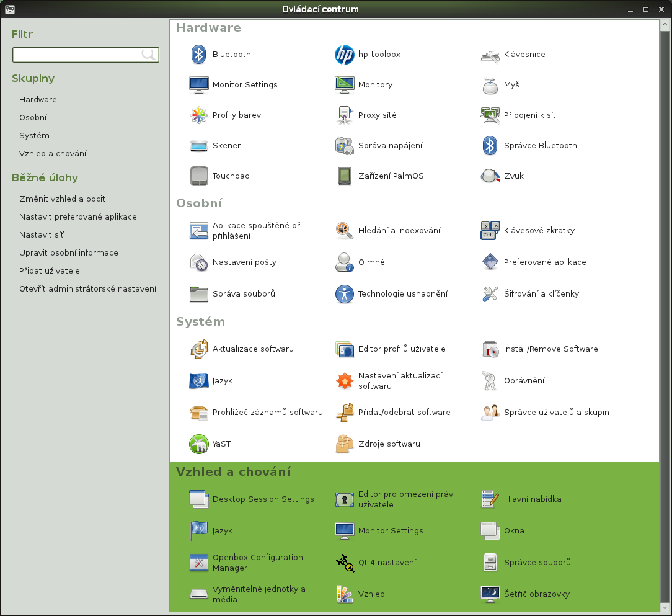Image resolution: width=672 pixels, height=616 pixels.
Task: Open Hledání a indexování
Action: 344,230
